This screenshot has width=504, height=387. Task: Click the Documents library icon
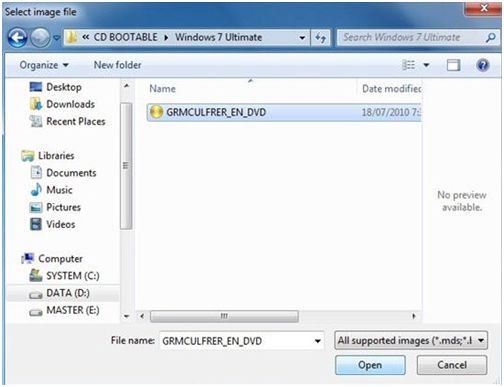click(x=36, y=173)
